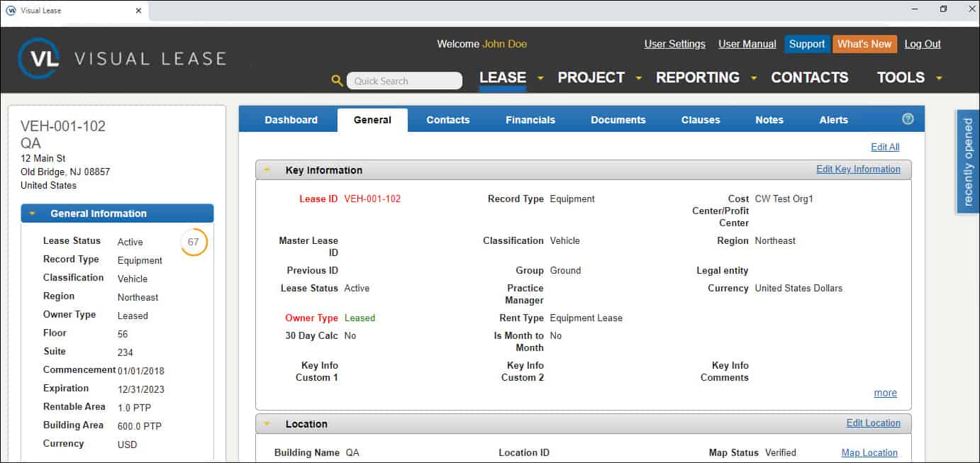Open the PROJECT menu dropdown arrow

pos(638,78)
